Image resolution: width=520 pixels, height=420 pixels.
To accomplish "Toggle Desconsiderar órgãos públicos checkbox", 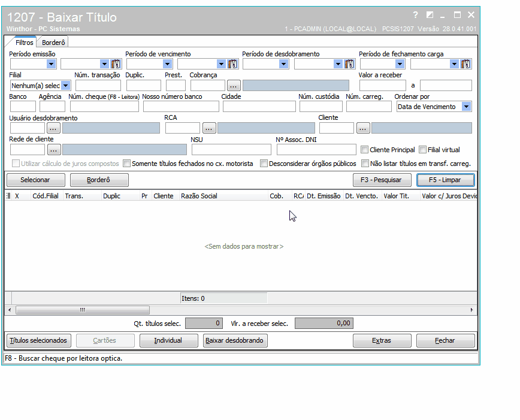I will (264, 163).
